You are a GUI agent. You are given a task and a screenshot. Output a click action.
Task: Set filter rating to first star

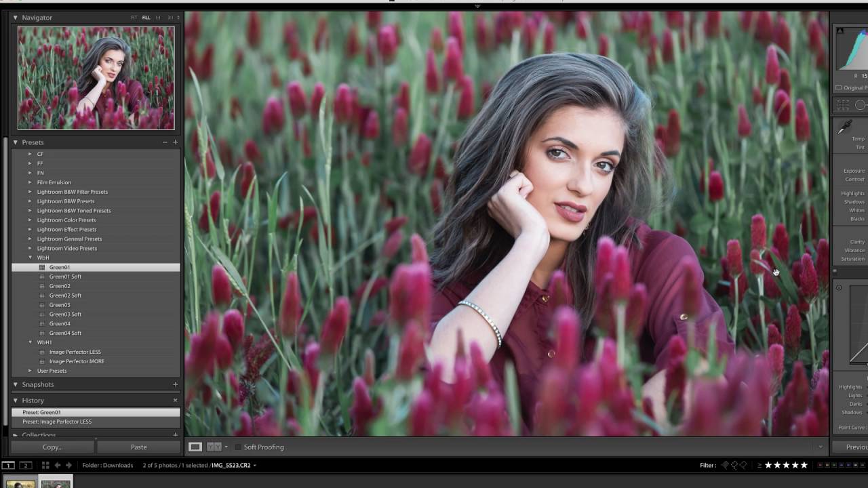(769, 465)
